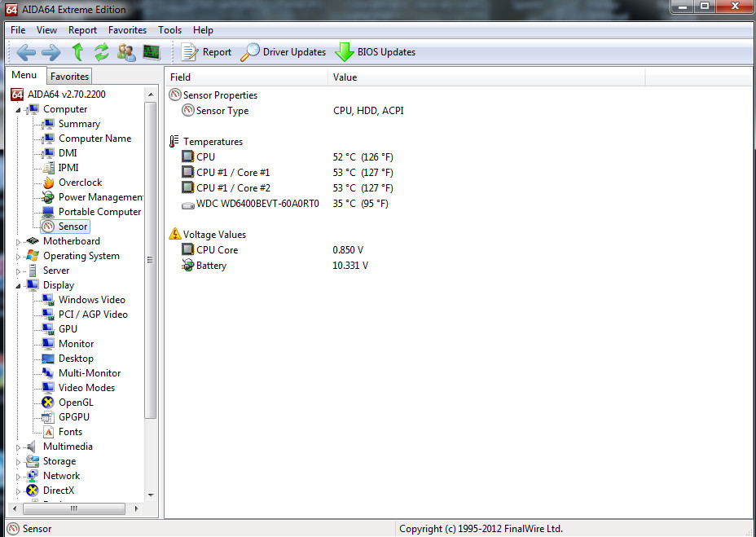Click the Report toolbar button
Viewport: 756px width, 537px height.
click(206, 52)
